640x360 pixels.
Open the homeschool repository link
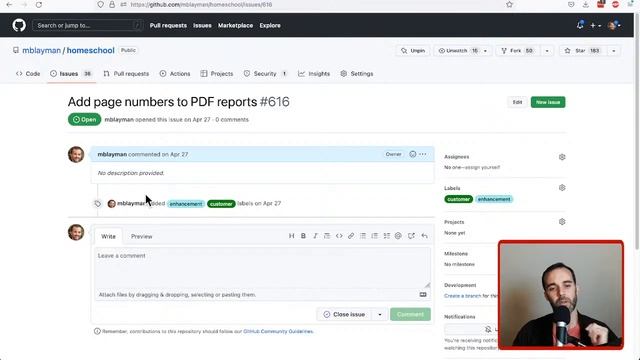(x=91, y=50)
